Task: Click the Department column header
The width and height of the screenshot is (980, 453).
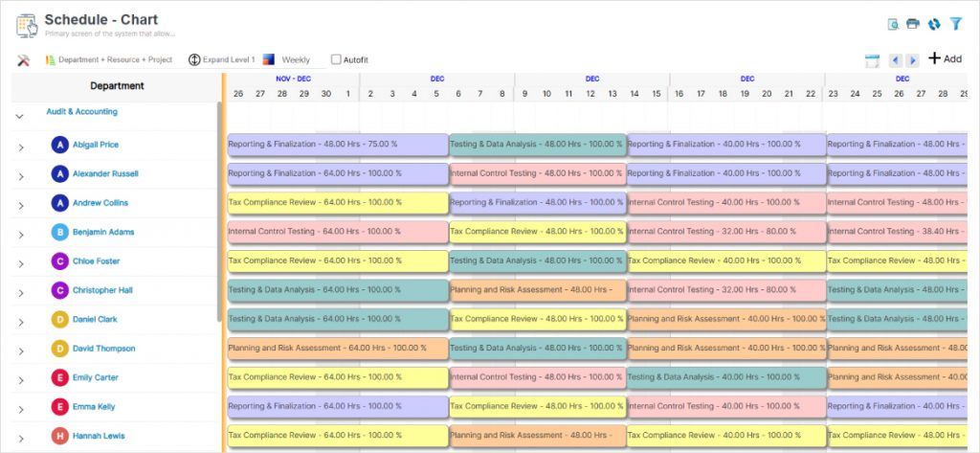Action: [x=117, y=86]
